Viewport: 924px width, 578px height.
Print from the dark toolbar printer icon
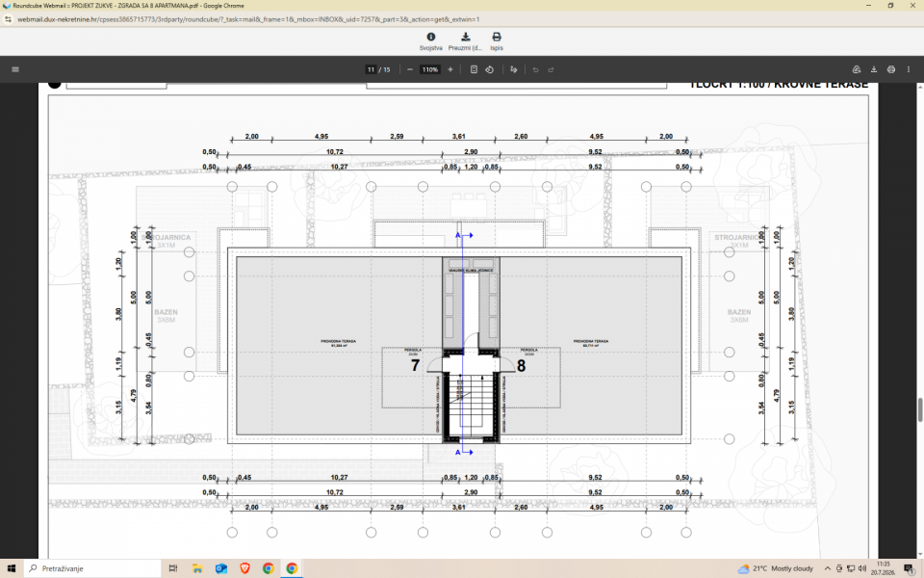point(891,69)
